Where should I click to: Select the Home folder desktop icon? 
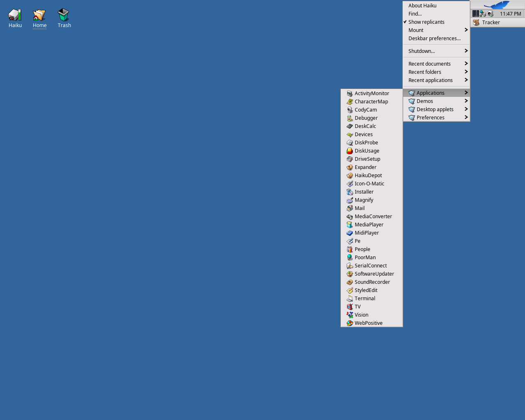(39, 15)
